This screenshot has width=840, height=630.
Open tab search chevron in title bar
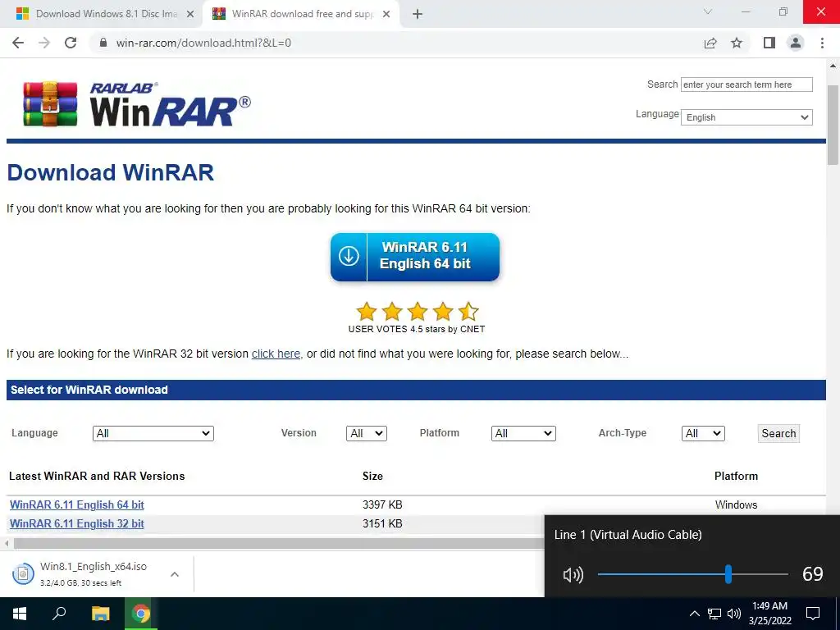pyautogui.click(x=708, y=11)
